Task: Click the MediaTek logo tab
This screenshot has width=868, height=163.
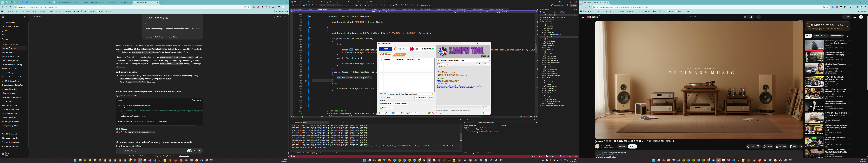Action: [400, 55]
